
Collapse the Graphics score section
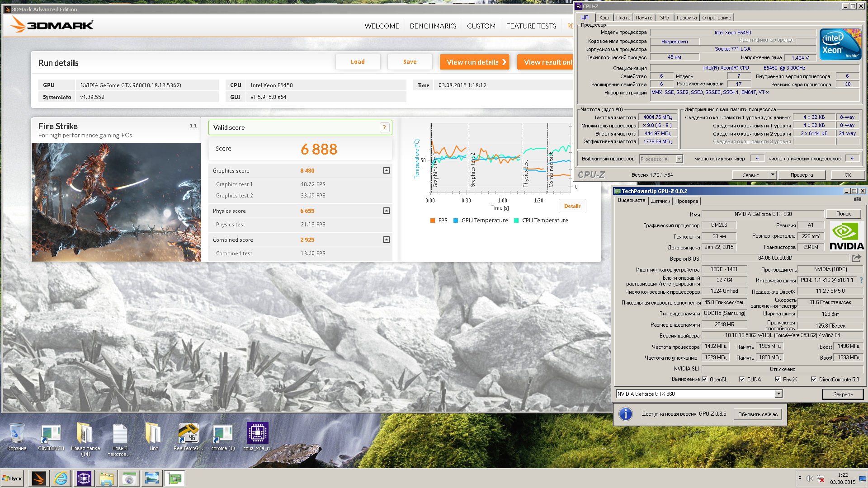pos(387,171)
